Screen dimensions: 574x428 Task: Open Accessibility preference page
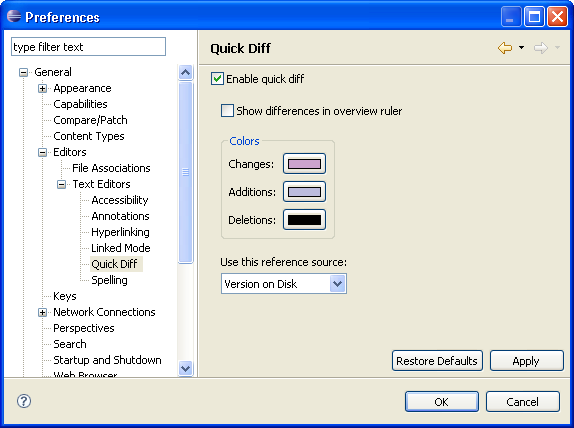120,200
